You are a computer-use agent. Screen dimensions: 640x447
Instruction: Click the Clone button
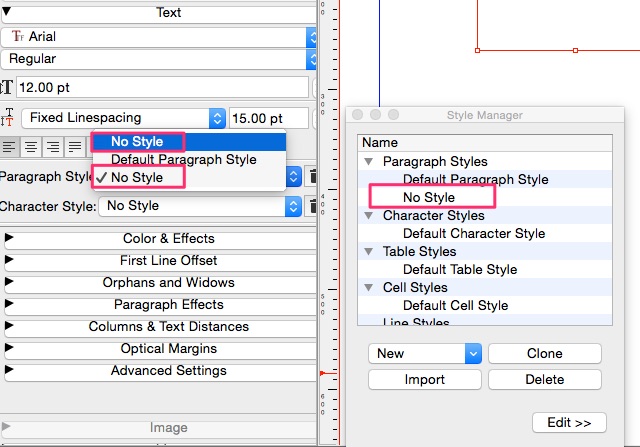tap(545, 354)
